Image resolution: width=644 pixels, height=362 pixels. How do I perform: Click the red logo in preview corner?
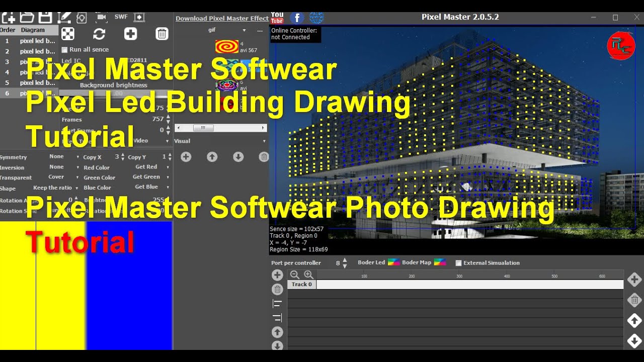point(621,46)
